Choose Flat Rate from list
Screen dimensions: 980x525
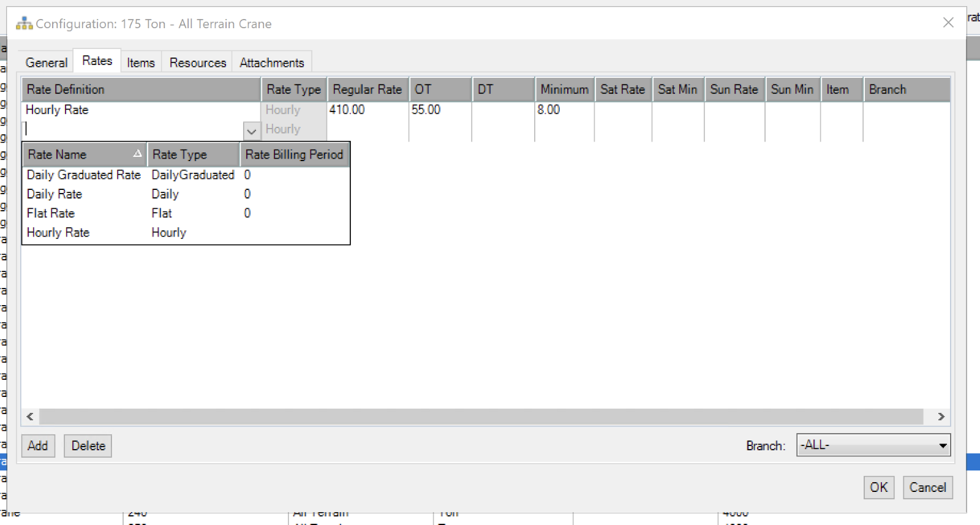pos(186,213)
